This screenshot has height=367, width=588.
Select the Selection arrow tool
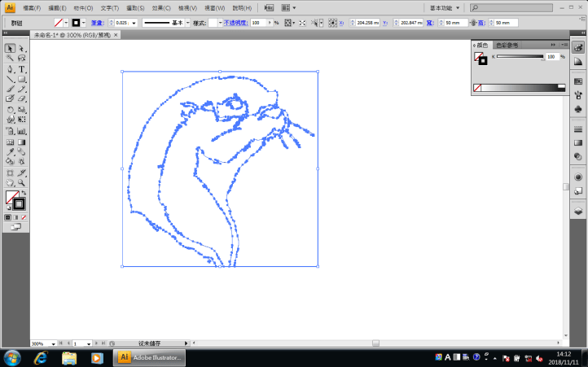[10, 48]
